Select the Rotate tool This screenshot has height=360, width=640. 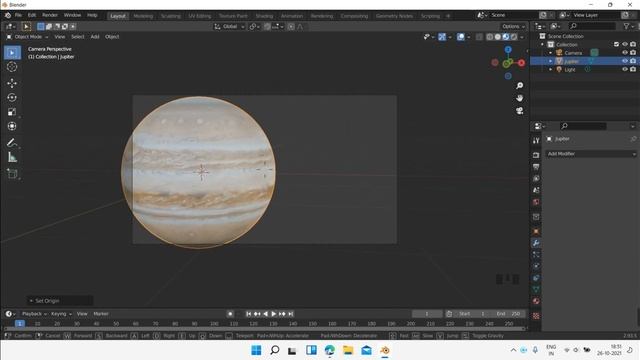coord(12,98)
